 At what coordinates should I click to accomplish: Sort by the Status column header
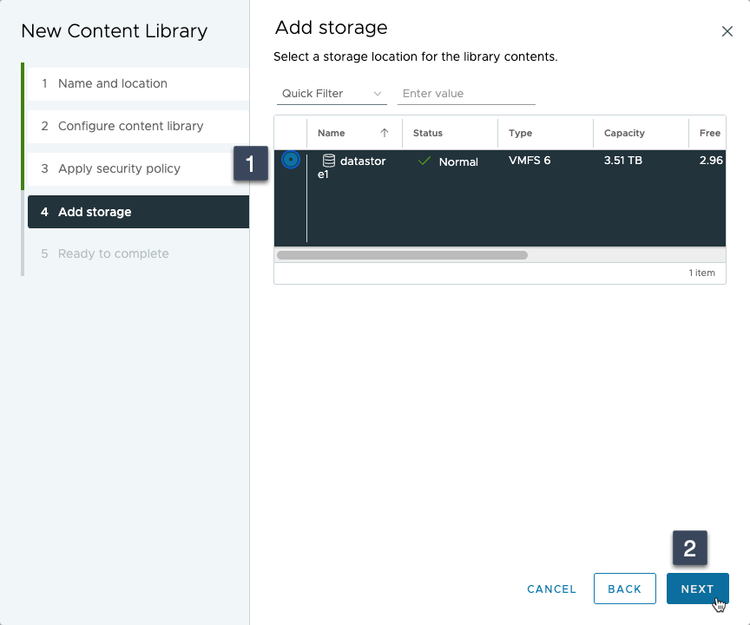tap(428, 133)
